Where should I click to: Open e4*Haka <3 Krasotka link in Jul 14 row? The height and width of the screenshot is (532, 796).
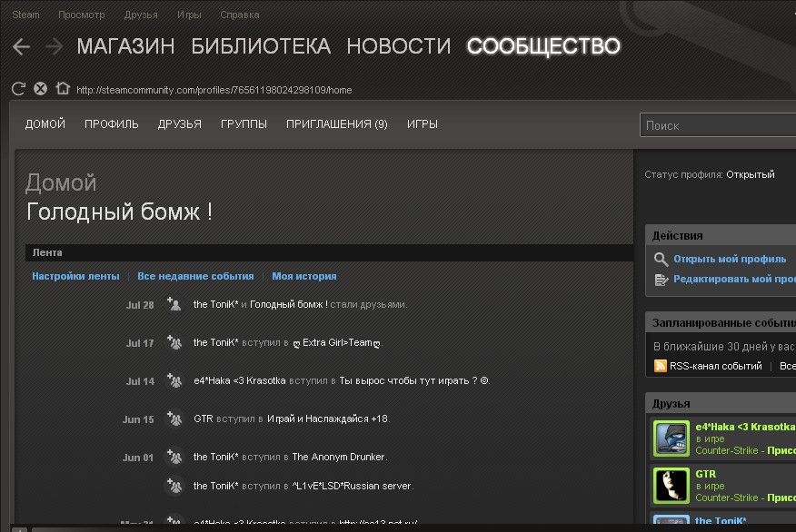click(x=240, y=380)
